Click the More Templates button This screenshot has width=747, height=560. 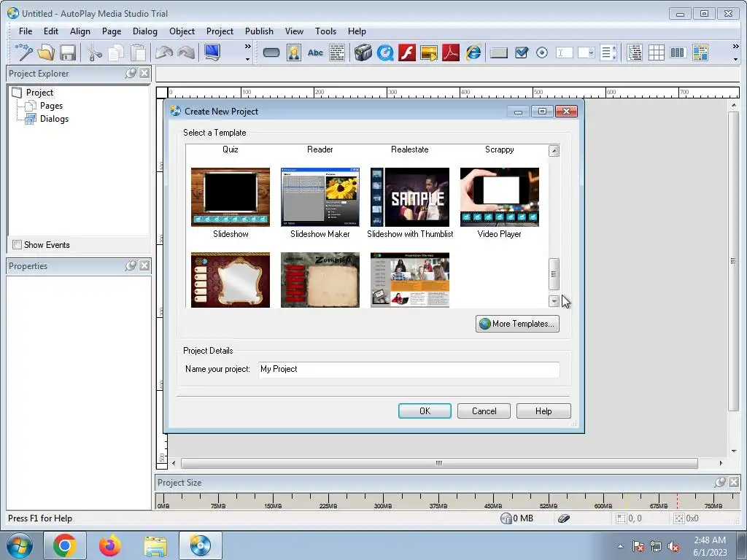click(x=517, y=324)
